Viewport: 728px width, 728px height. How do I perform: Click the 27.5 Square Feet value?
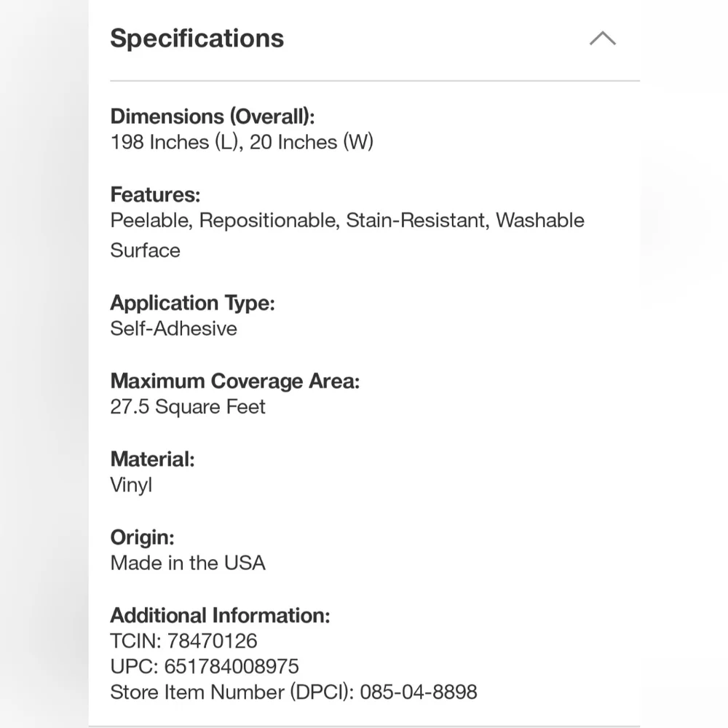(188, 407)
